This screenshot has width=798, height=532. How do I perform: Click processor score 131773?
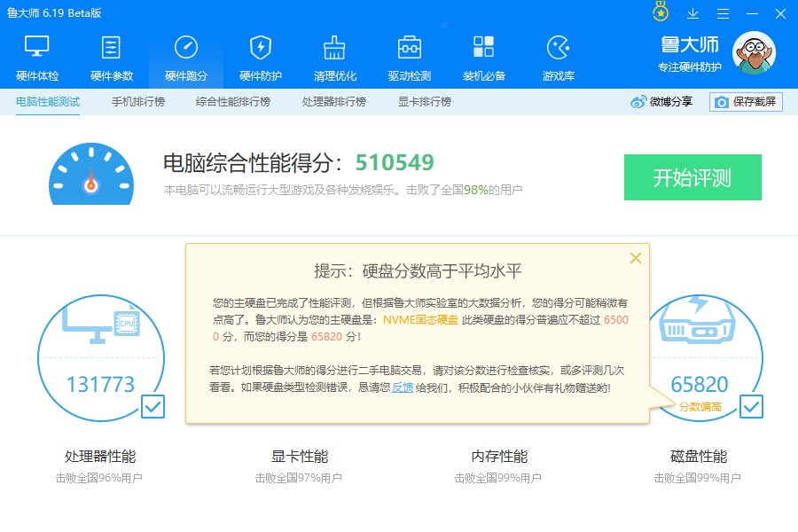(x=101, y=384)
